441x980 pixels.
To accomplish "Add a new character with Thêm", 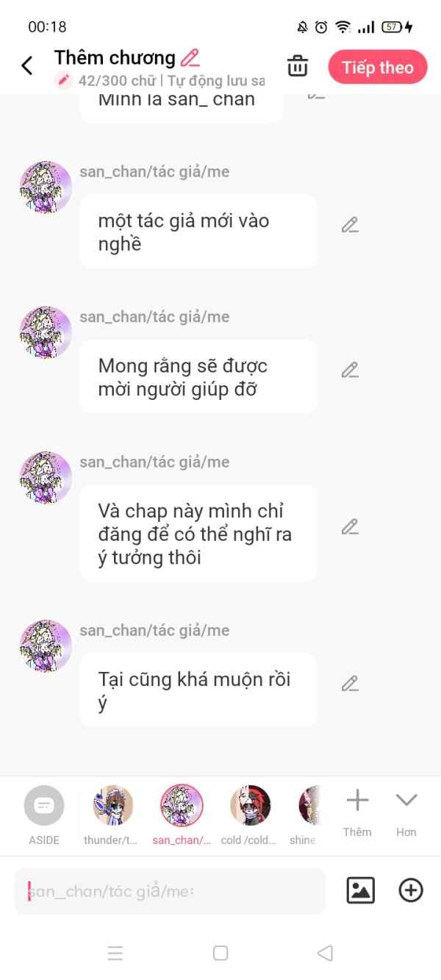I will [357, 812].
